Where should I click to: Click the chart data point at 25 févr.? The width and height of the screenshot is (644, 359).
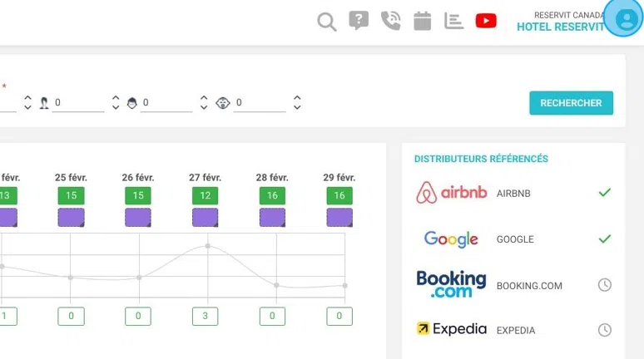click(70, 278)
